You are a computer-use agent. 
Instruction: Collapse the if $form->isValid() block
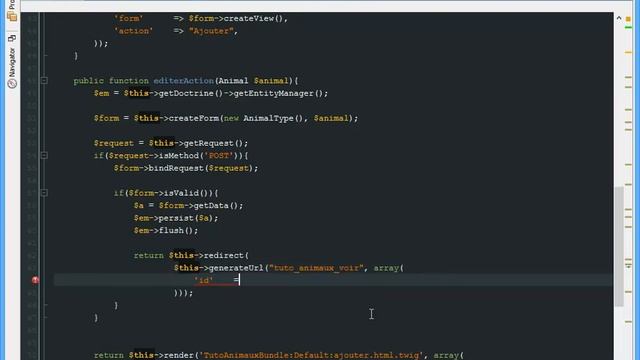pos(44,193)
